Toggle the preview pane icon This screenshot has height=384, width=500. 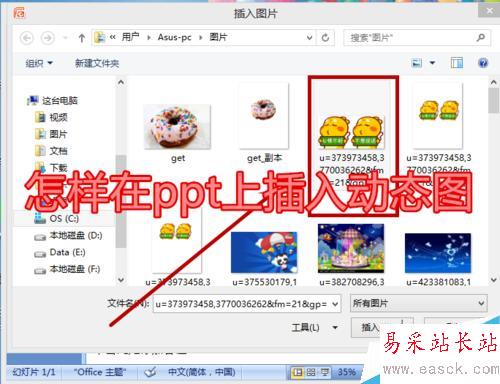pyautogui.click(x=457, y=63)
